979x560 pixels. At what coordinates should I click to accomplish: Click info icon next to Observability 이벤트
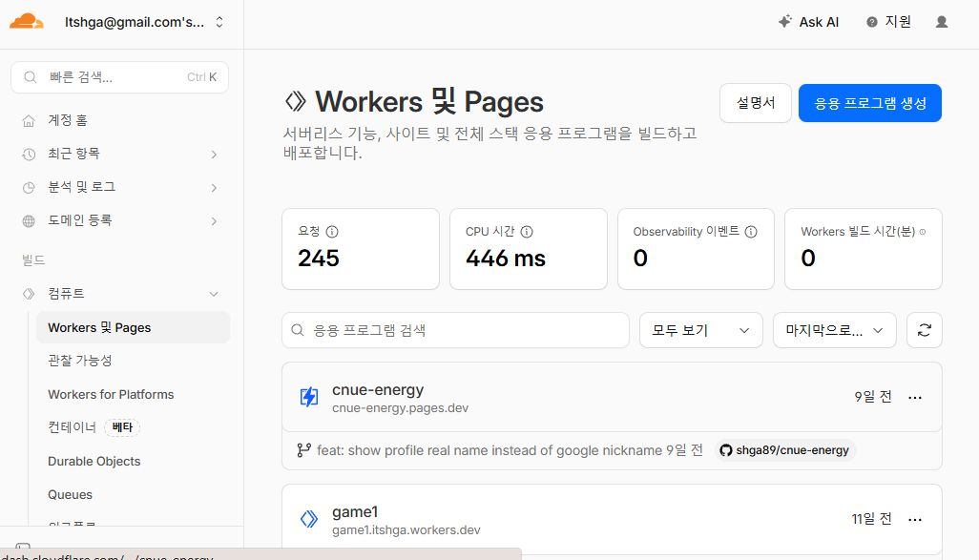751,232
